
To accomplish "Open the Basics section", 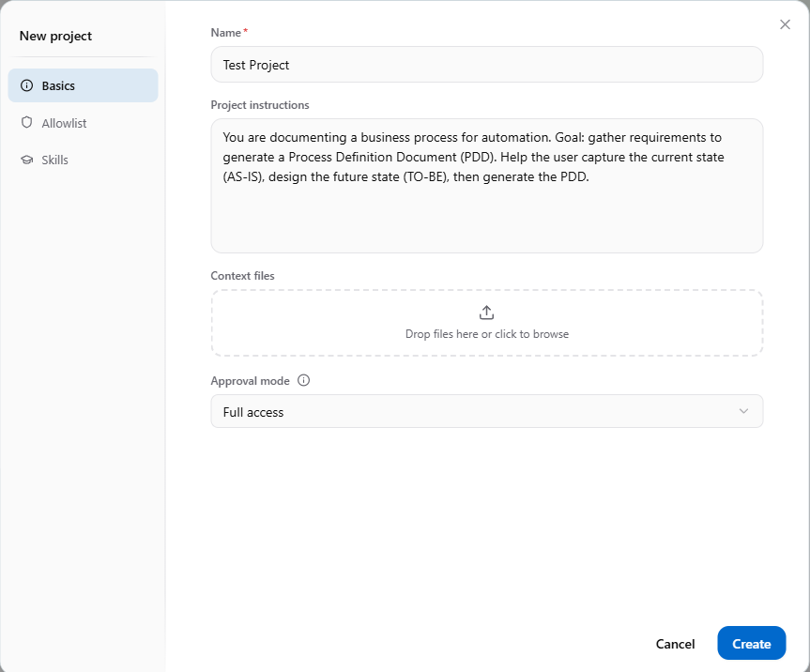I will click(x=83, y=85).
